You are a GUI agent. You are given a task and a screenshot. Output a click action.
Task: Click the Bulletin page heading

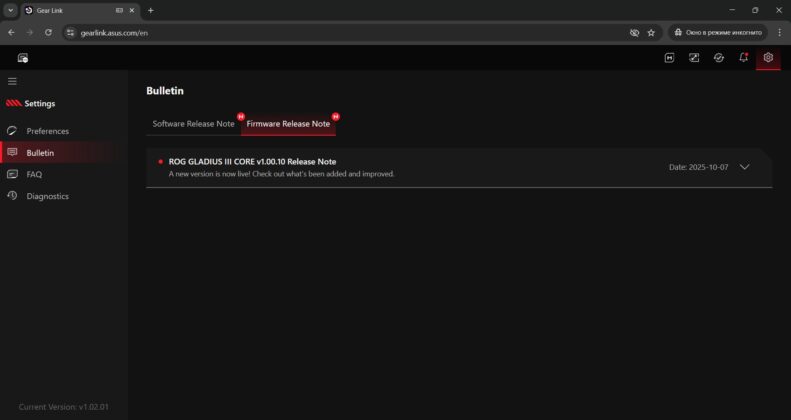tap(165, 91)
